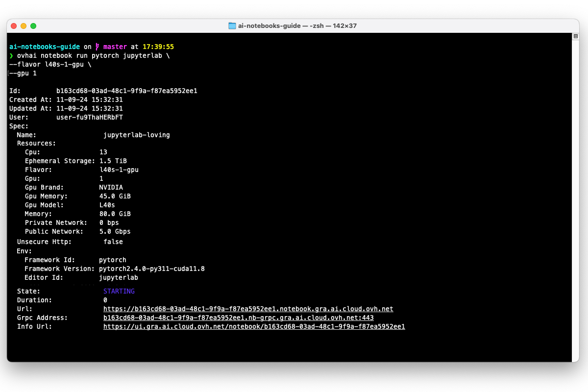Open the Info Url dashboard link

[x=254, y=326]
